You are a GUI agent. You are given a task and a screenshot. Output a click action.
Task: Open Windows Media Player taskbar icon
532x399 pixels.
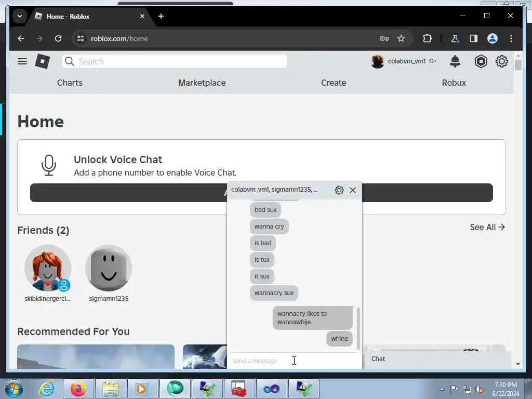tap(142, 389)
